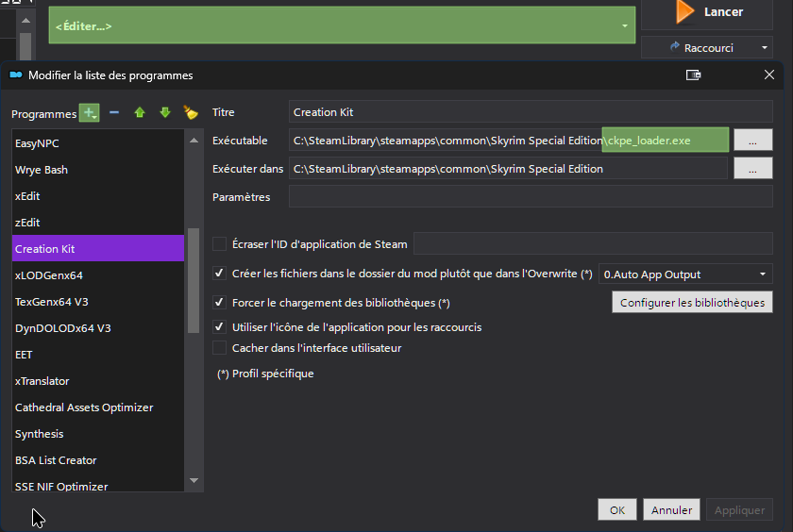Click the Titre input field

531,111
